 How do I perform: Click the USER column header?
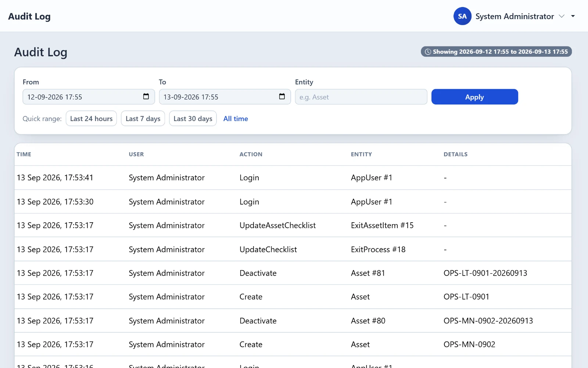pos(136,154)
